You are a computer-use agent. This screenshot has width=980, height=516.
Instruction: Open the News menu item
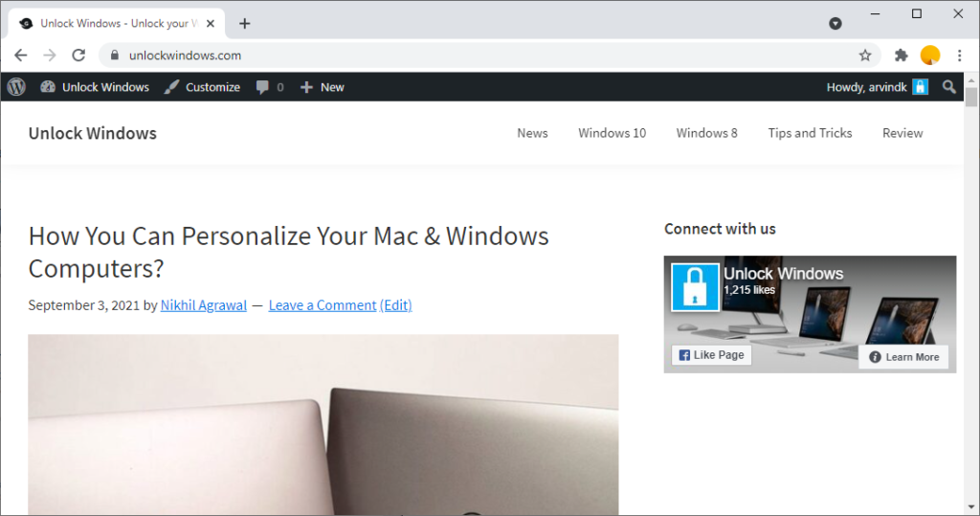[532, 133]
